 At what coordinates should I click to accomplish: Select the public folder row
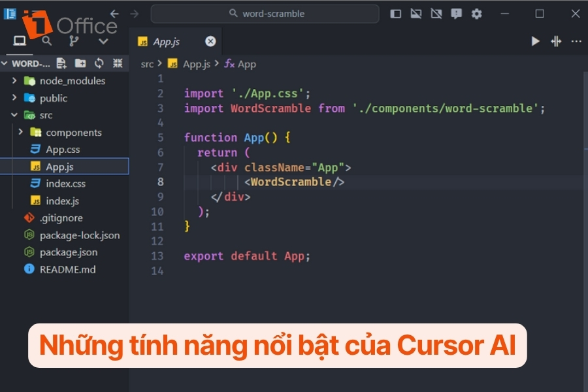pos(65,98)
